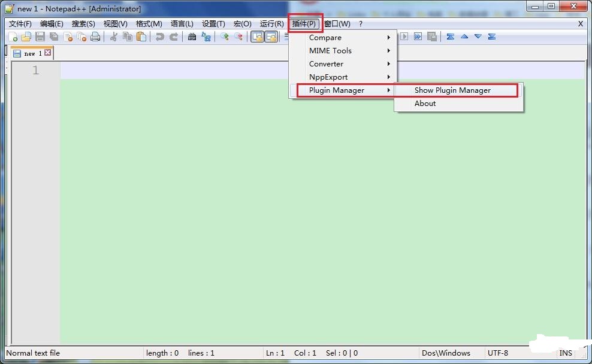The height and width of the screenshot is (364, 592).
Task: Open the 宏(O) menu
Action: tap(243, 24)
